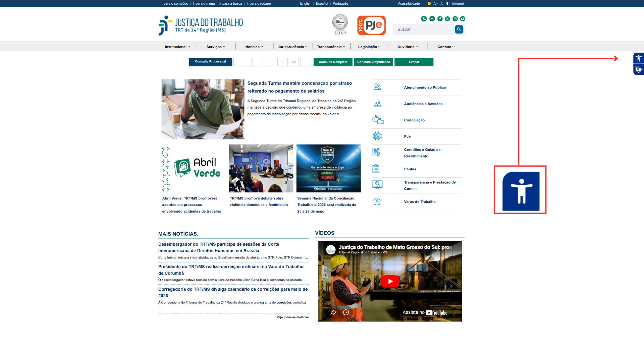Open the Instagram social icon

pos(455,19)
